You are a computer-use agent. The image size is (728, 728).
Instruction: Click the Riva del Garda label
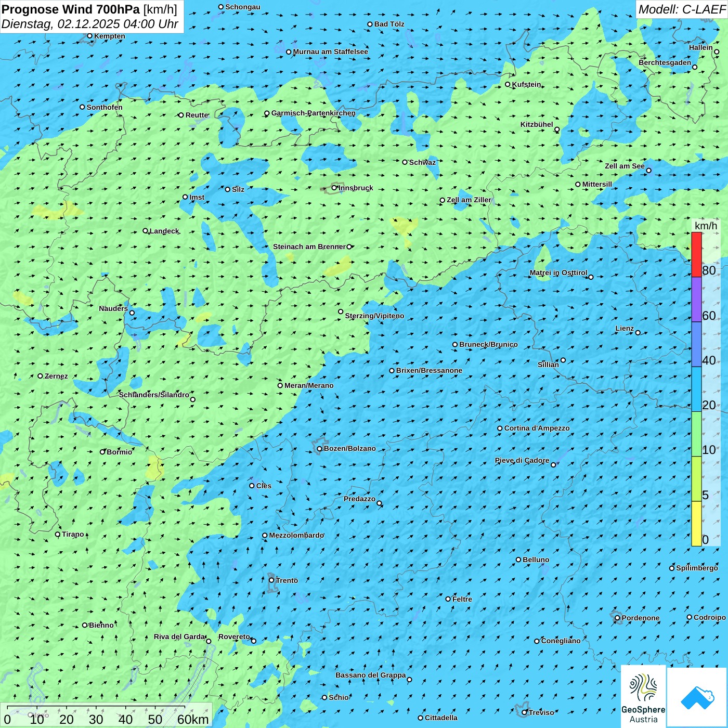coord(179,636)
